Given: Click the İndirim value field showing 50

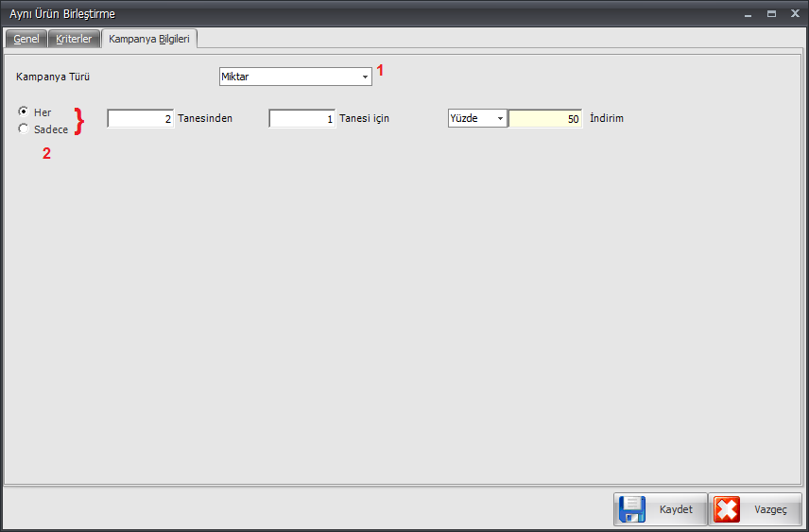Looking at the screenshot, I should [545, 119].
